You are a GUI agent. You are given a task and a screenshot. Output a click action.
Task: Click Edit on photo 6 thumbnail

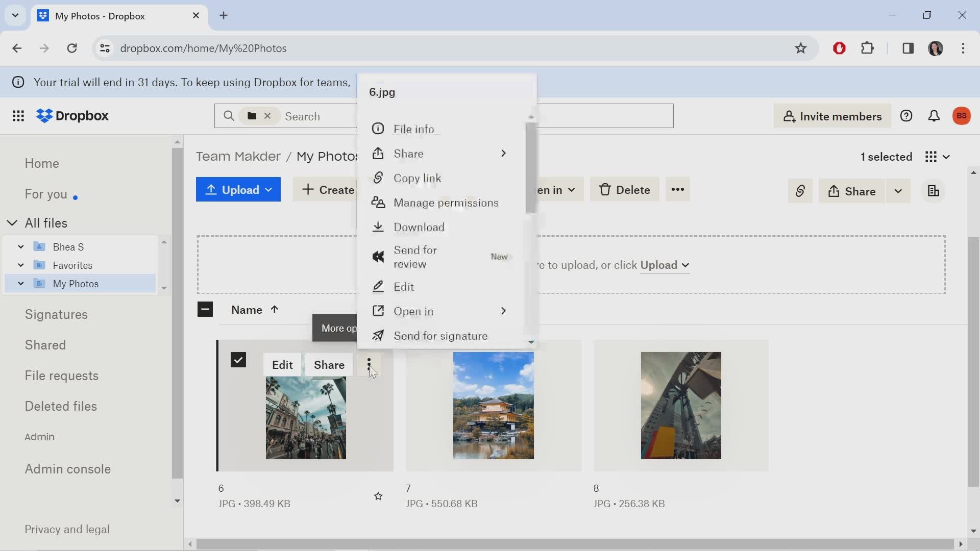282,365
